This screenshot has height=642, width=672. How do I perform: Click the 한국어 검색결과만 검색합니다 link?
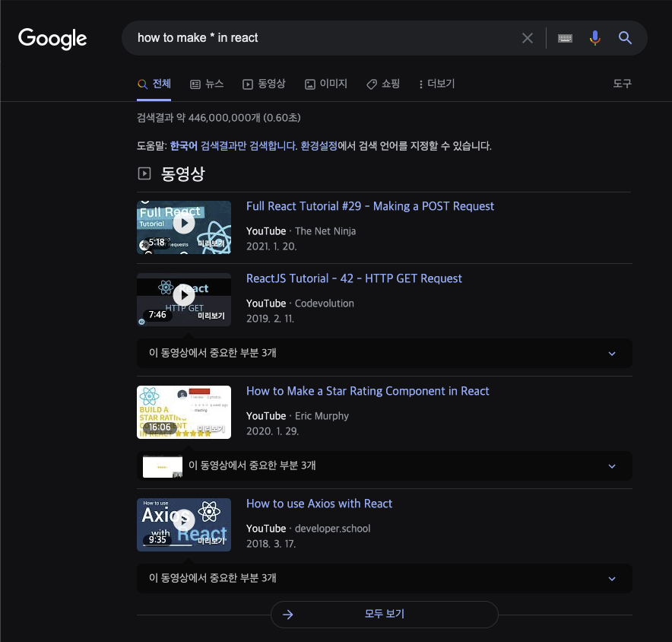(233, 146)
